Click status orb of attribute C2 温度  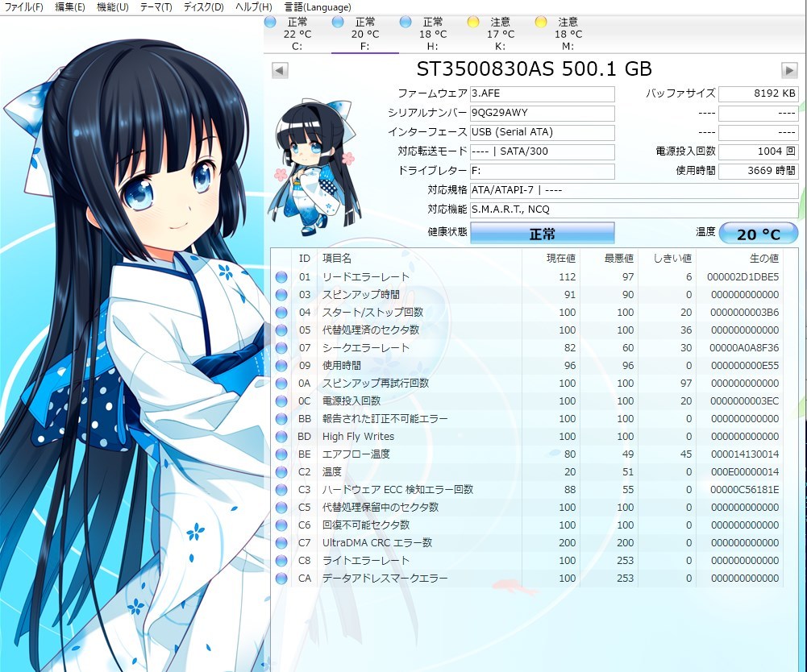[x=281, y=472]
